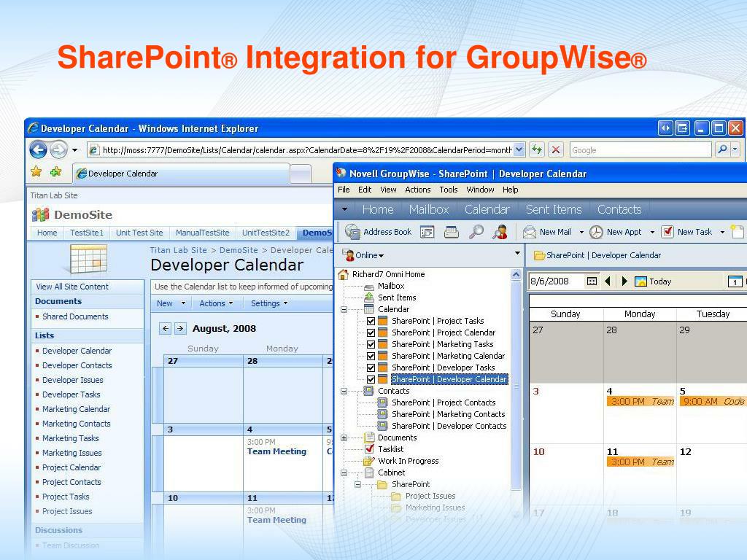Open the 3:00 PM Team appointment on 11

(x=640, y=462)
